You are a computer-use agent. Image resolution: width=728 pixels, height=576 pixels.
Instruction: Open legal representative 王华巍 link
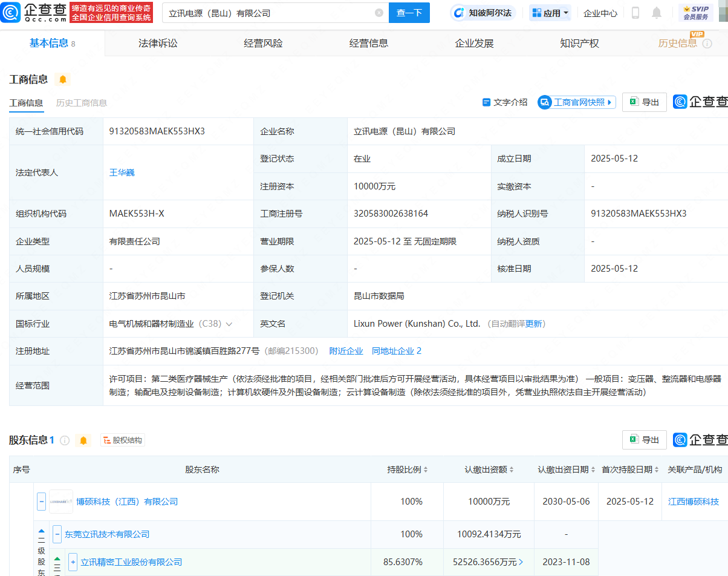coord(122,172)
